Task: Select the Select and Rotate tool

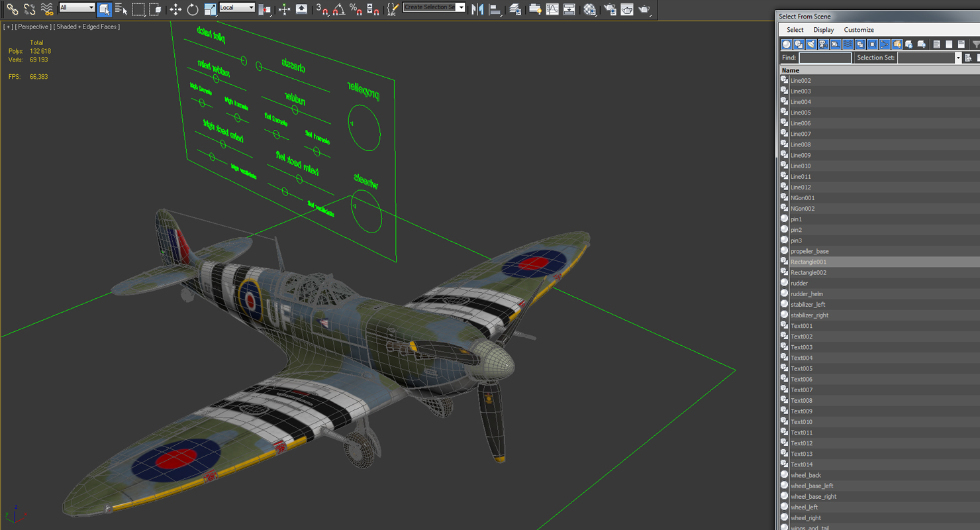Action: (193, 9)
